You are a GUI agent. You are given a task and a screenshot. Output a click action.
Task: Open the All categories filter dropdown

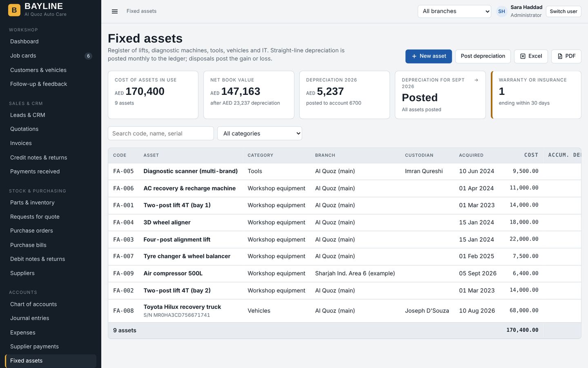coord(260,133)
